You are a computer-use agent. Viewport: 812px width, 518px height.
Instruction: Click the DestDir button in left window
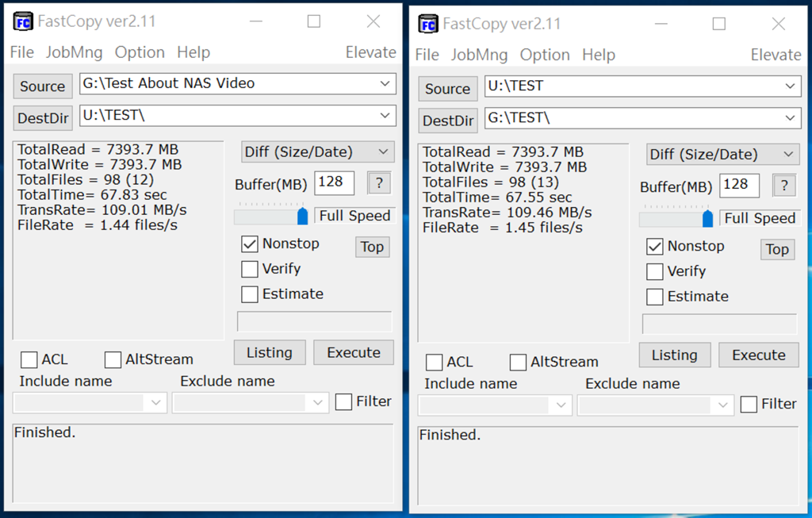[x=43, y=119]
